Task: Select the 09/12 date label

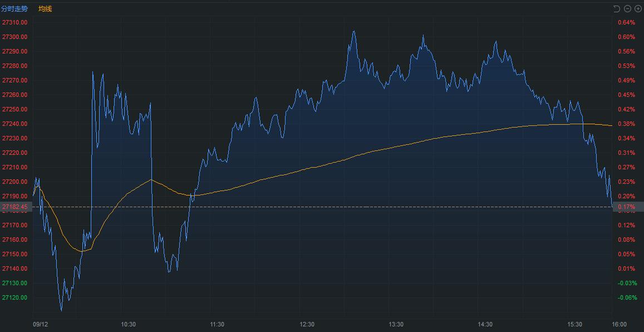Action: coord(40,324)
